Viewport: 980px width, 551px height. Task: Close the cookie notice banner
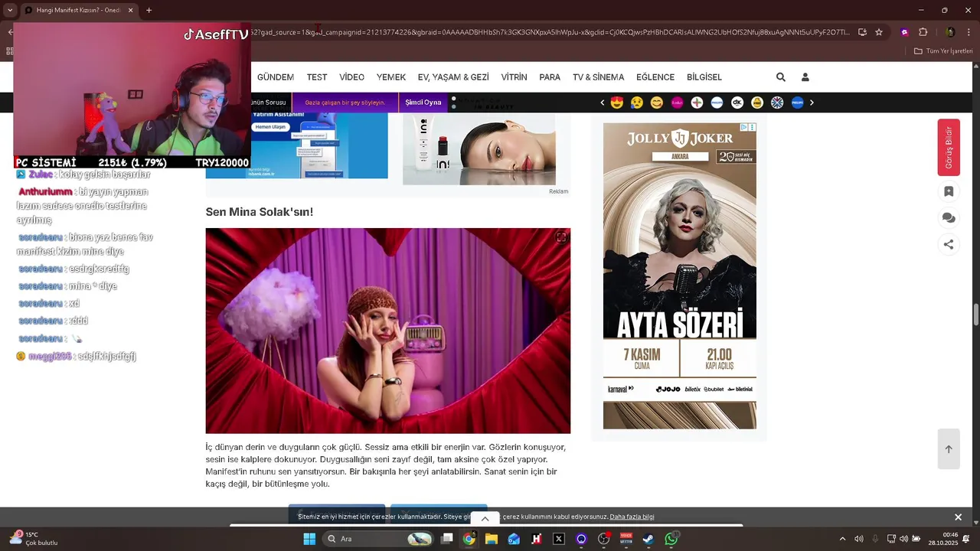958,517
